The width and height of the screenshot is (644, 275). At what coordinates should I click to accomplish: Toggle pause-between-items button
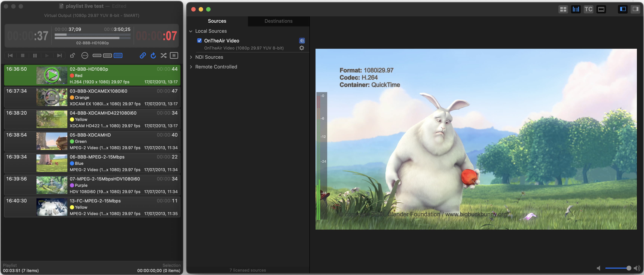tap(174, 55)
